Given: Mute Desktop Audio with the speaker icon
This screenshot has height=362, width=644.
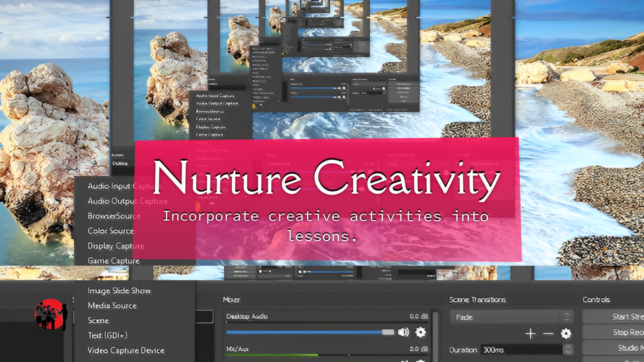Looking at the screenshot, I should click(x=404, y=332).
